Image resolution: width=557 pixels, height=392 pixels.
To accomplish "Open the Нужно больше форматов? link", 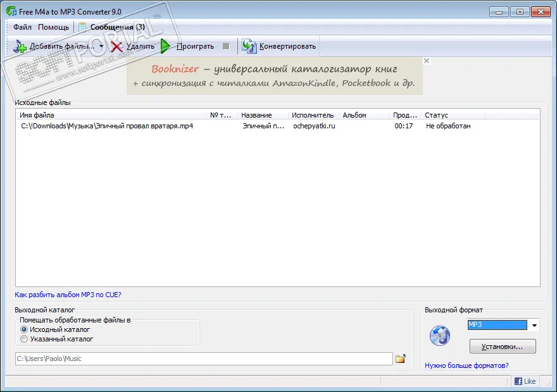I will pyautogui.click(x=466, y=365).
